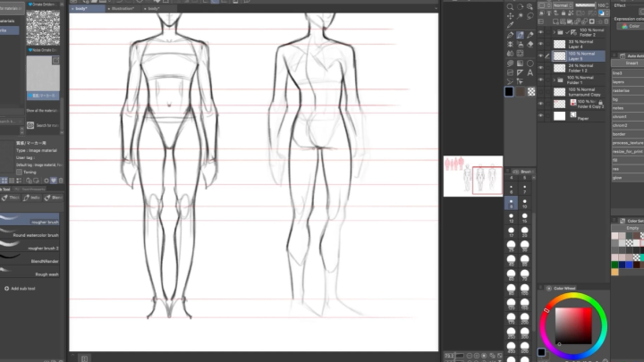
Task: Hide Layer 4 with its eye icon
Action: [540, 43]
